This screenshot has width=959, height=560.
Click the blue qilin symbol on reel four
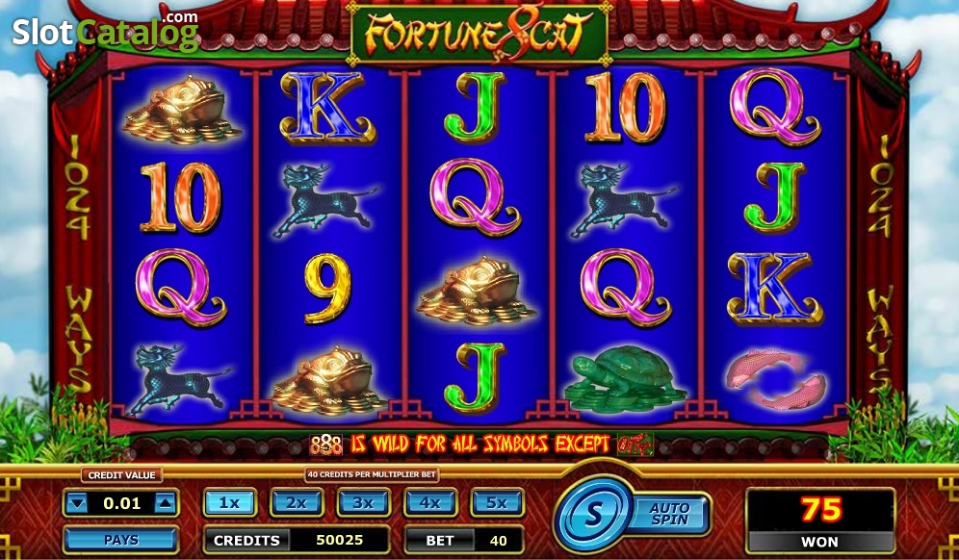coord(623,200)
